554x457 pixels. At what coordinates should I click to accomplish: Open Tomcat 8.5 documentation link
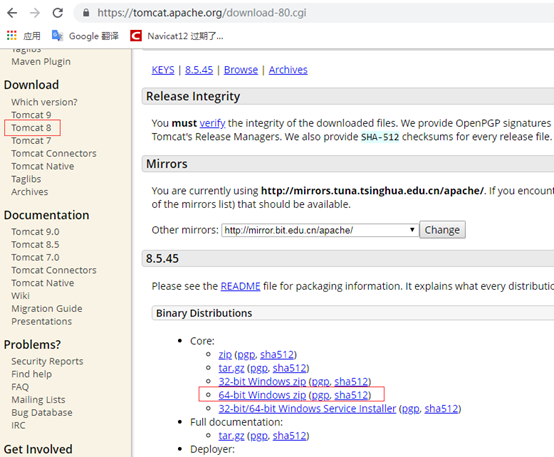pos(35,245)
